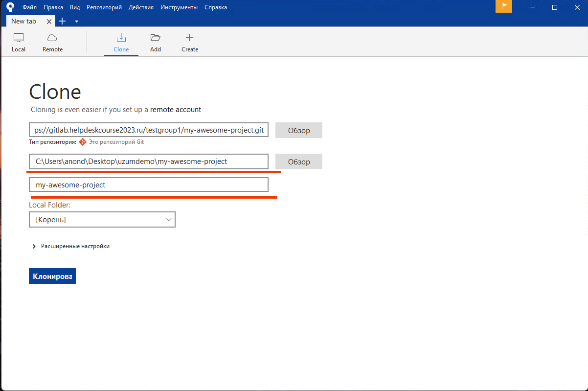Follow the remote account link
The image size is (588, 391).
coord(176,110)
